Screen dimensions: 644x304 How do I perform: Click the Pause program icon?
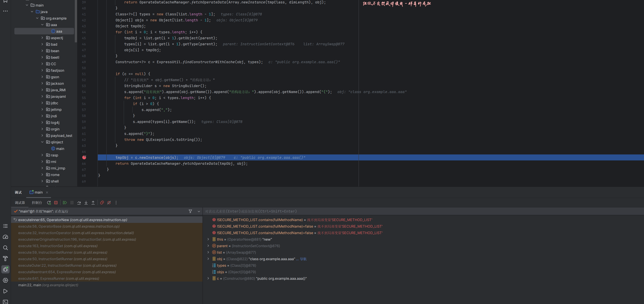(x=72, y=203)
